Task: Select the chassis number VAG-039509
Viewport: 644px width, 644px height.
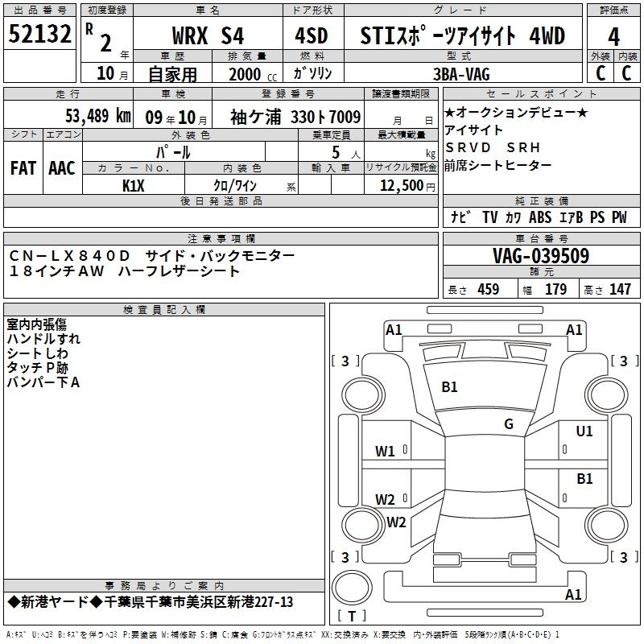Action: pos(541,256)
